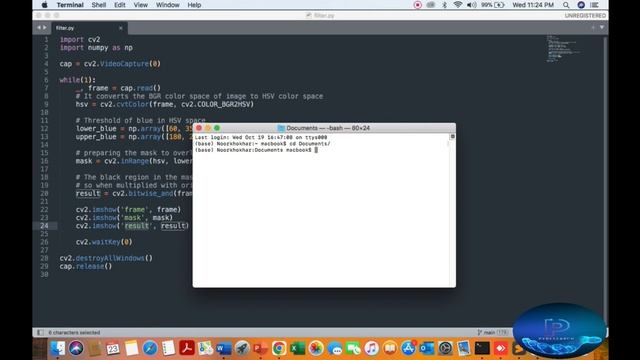Open App Store from the Dock
Viewport: 640px width, 360px height.
tap(408, 348)
